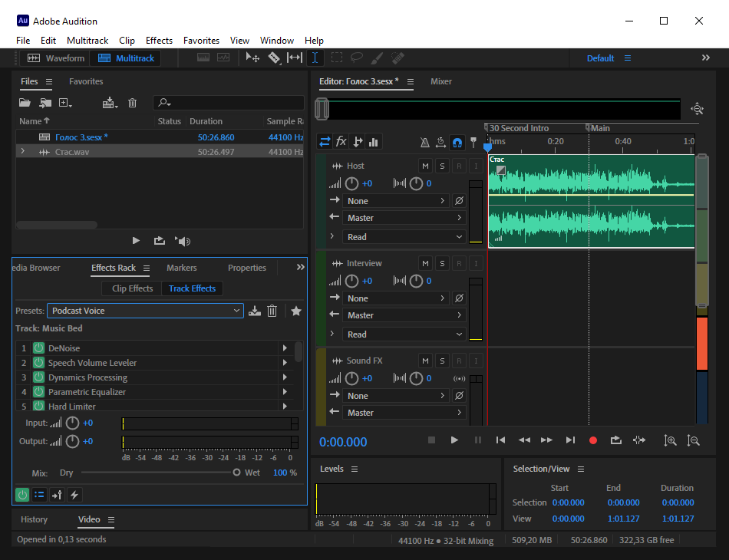The image size is (729, 560).
Task: Click Import file icon in Files panel
Action: [45, 103]
